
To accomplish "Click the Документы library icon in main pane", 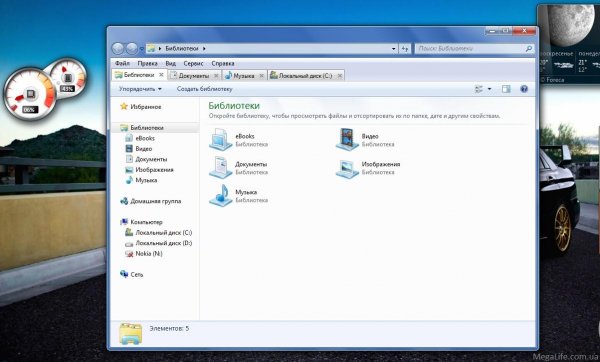I will [x=221, y=167].
